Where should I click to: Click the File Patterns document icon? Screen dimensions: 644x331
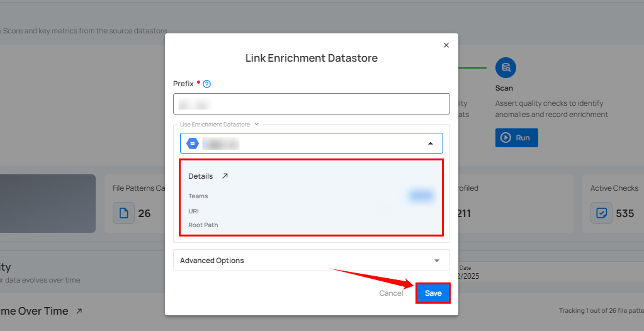pos(123,213)
